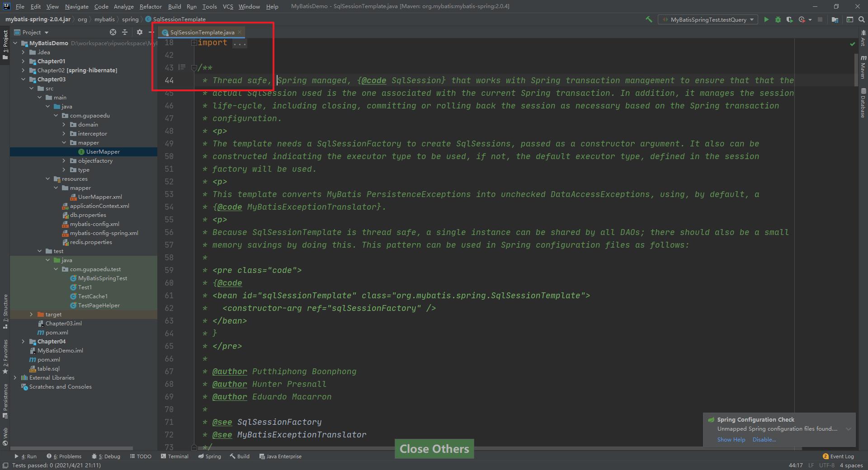Expand the Chapter04 module

(23, 341)
